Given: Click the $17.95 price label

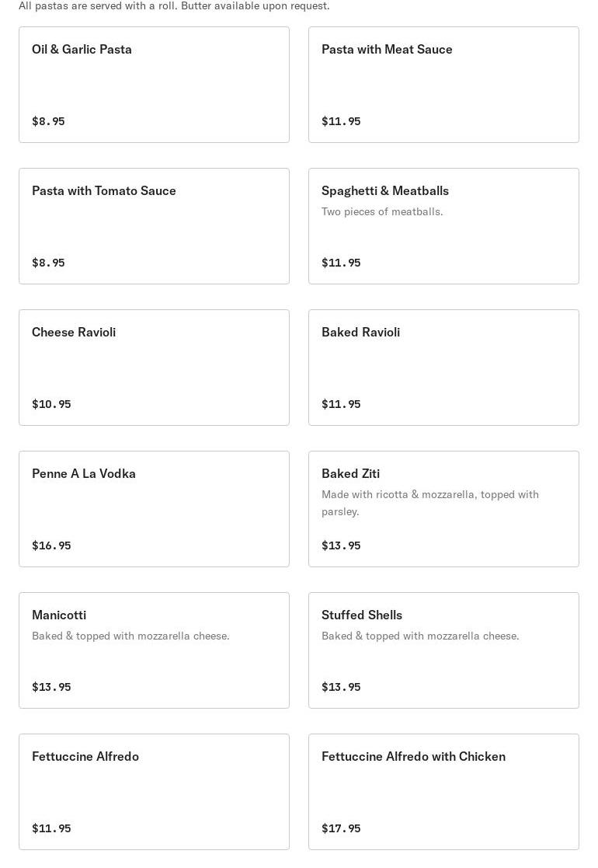Looking at the screenshot, I should 341,828.
